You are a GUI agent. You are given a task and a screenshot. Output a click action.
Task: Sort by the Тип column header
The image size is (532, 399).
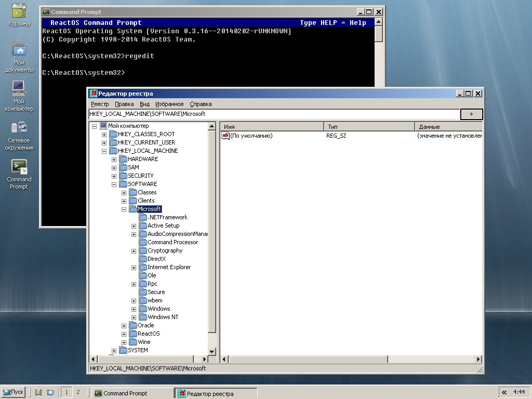pyautogui.click(x=369, y=127)
